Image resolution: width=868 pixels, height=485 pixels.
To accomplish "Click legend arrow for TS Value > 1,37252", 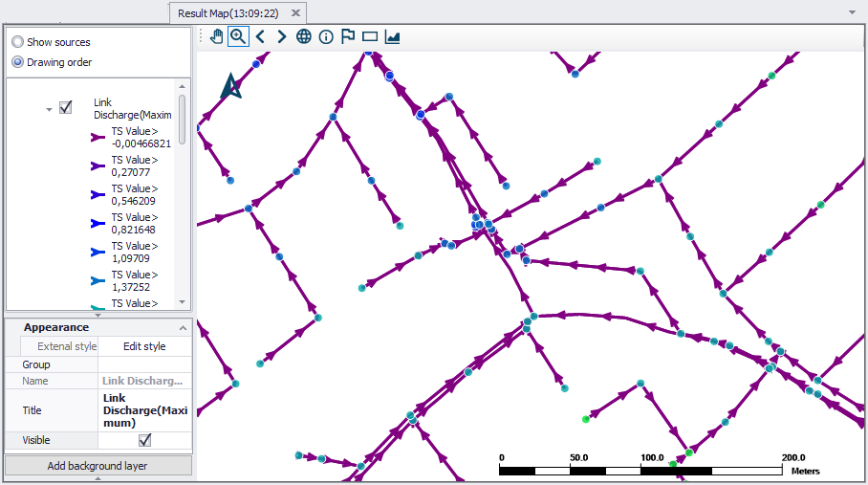I will [x=98, y=280].
